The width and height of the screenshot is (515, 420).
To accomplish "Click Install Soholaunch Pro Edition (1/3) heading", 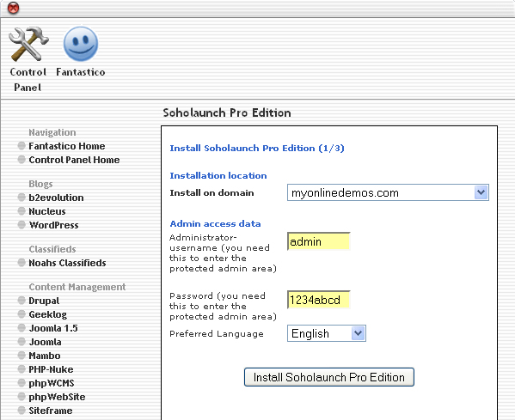I will pos(257,149).
